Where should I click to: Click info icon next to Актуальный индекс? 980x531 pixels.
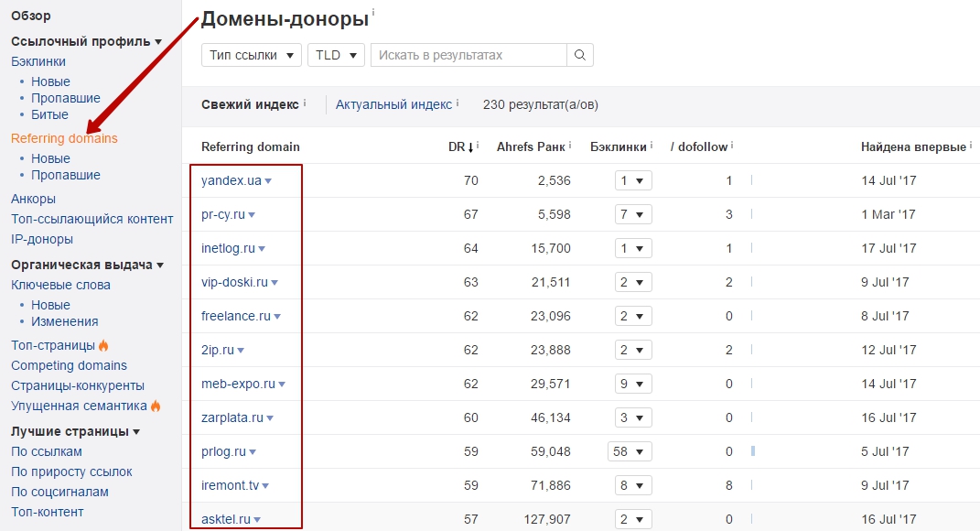[458, 102]
